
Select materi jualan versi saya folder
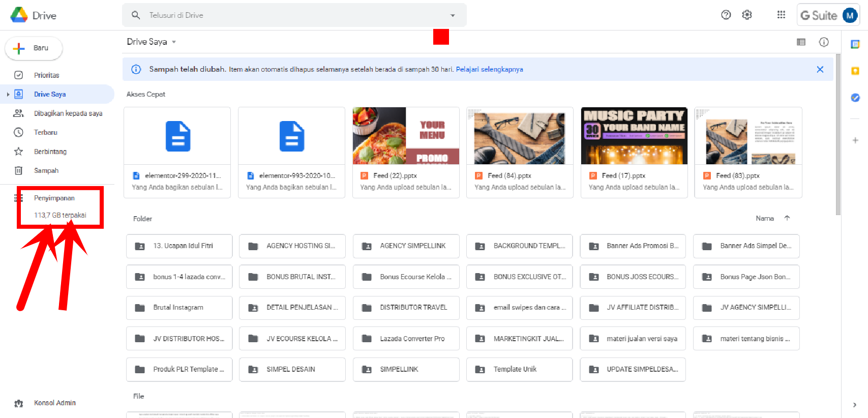pos(633,339)
